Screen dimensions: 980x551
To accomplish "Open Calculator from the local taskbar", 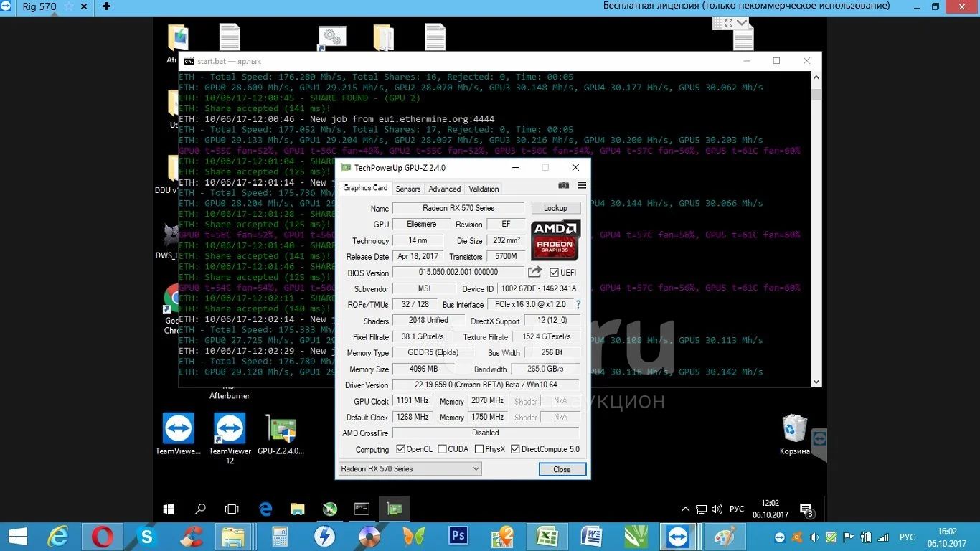I will point(280,537).
